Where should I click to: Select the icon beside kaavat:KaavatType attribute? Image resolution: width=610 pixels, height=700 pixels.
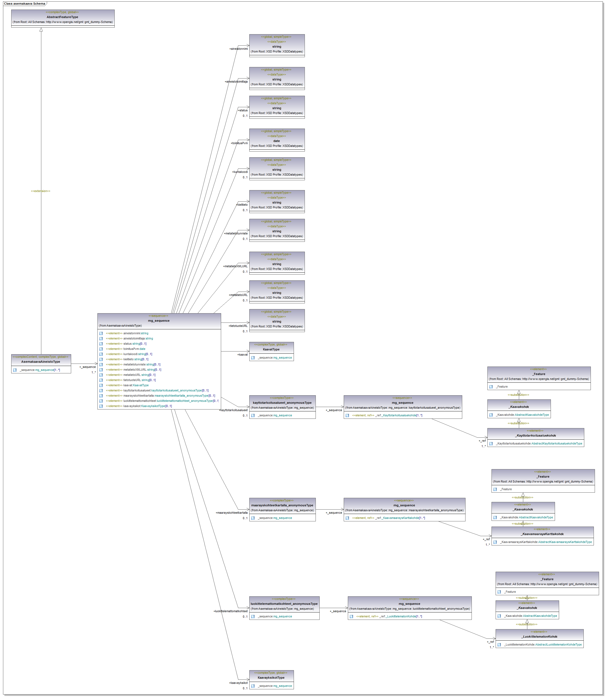pyautogui.click(x=101, y=386)
